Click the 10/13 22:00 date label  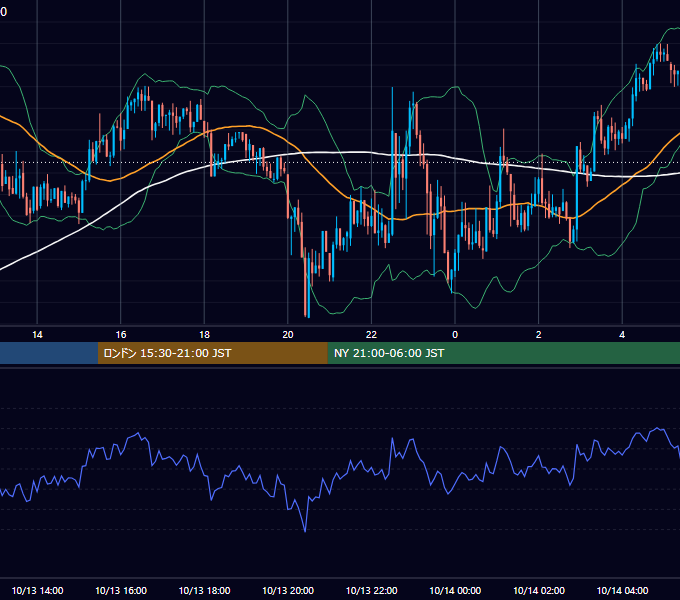pyautogui.click(x=371, y=590)
